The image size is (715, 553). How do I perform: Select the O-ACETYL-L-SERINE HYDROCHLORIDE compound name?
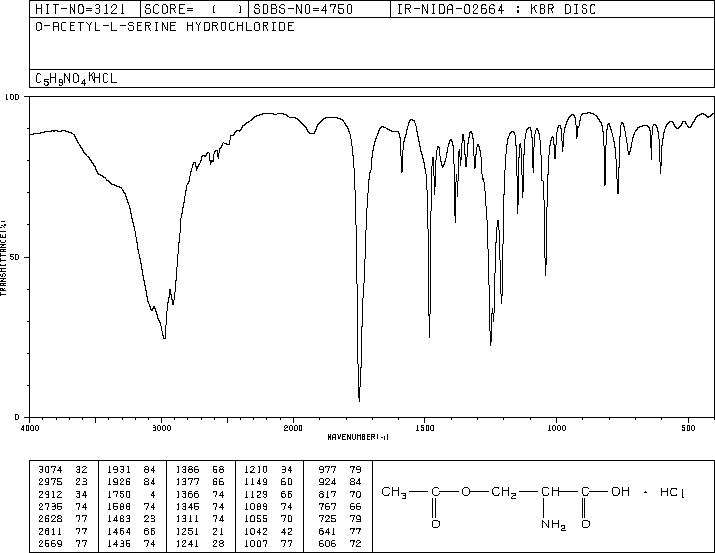(x=165, y=26)
